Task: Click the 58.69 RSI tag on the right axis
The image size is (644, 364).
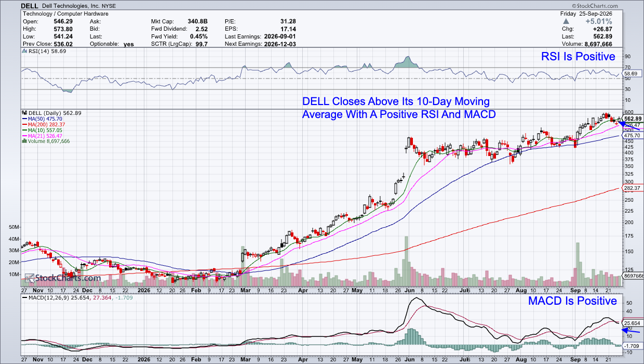Action: (x=631, y=74)
